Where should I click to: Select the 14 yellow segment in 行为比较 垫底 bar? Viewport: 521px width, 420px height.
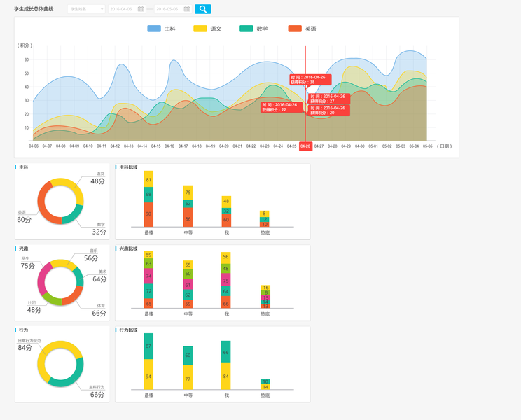[x=265, y=387]
